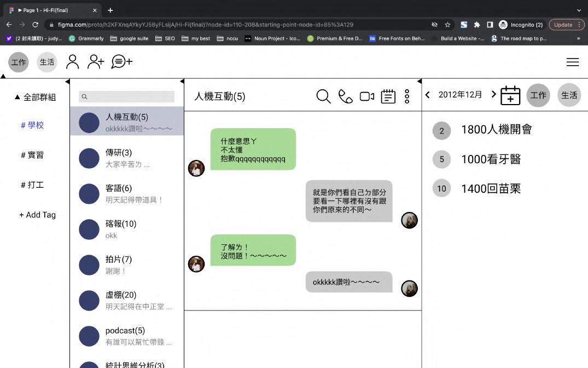Screen dimensions: 588x368
Task: Switch to 生活 mode at top left
Action: coord(47,62)
